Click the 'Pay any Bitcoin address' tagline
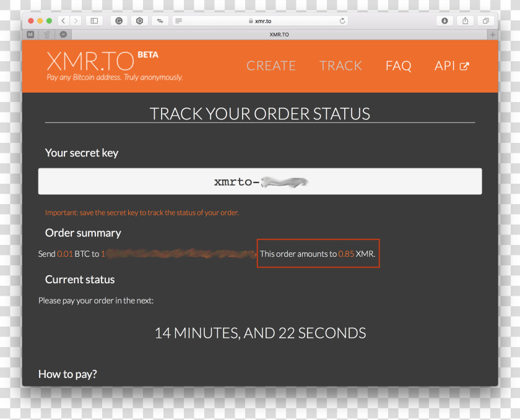Image resolution: width=520 pixels, height=420 pixels. point(115,77)
